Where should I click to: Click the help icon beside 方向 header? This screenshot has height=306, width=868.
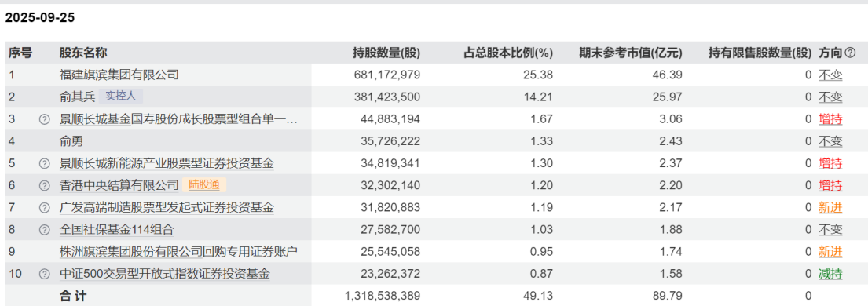(x=850, y=53)
